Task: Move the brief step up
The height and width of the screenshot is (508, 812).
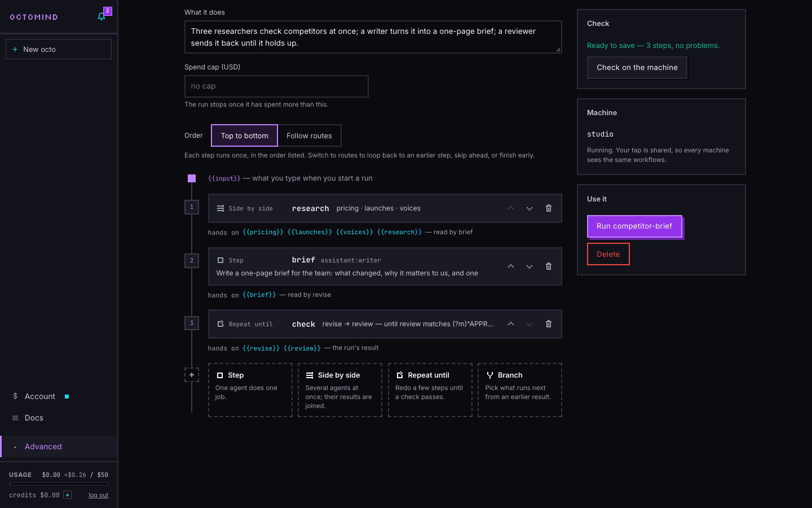Action: click(511, 266)
